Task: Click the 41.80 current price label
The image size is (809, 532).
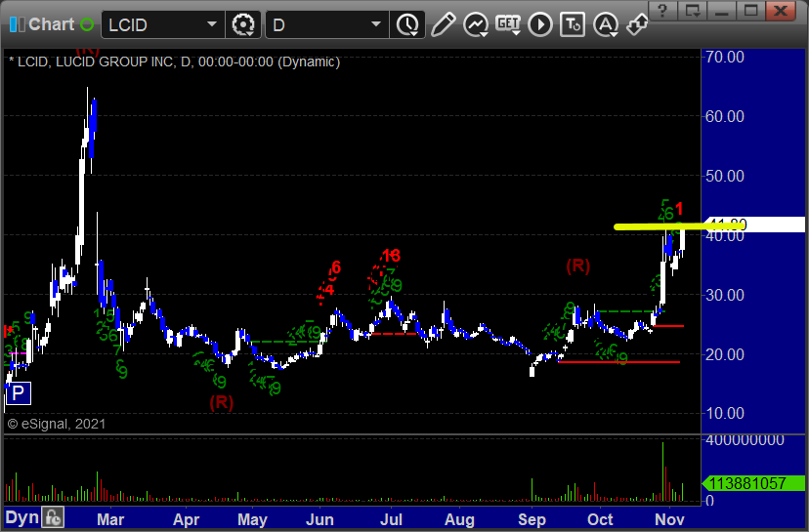Action: coord(754,225)
